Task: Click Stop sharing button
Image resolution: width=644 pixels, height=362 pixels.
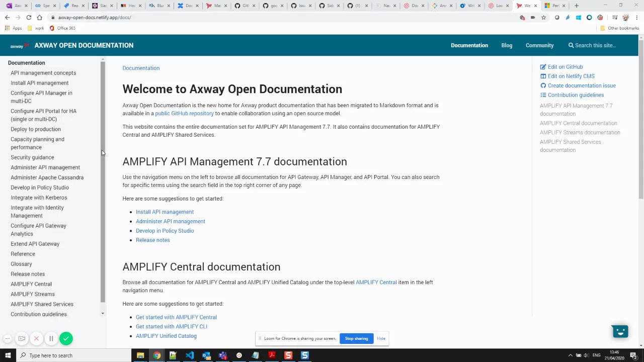Action: 356,338
